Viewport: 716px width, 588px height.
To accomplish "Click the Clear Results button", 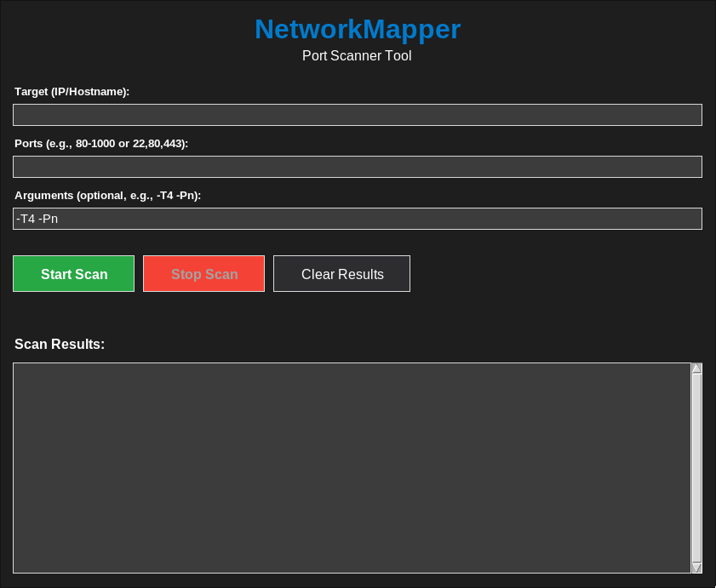I will [341, 274].
